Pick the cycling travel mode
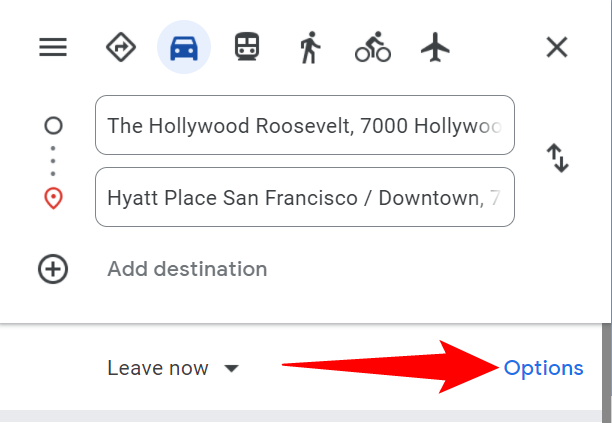 pos(372,47)
